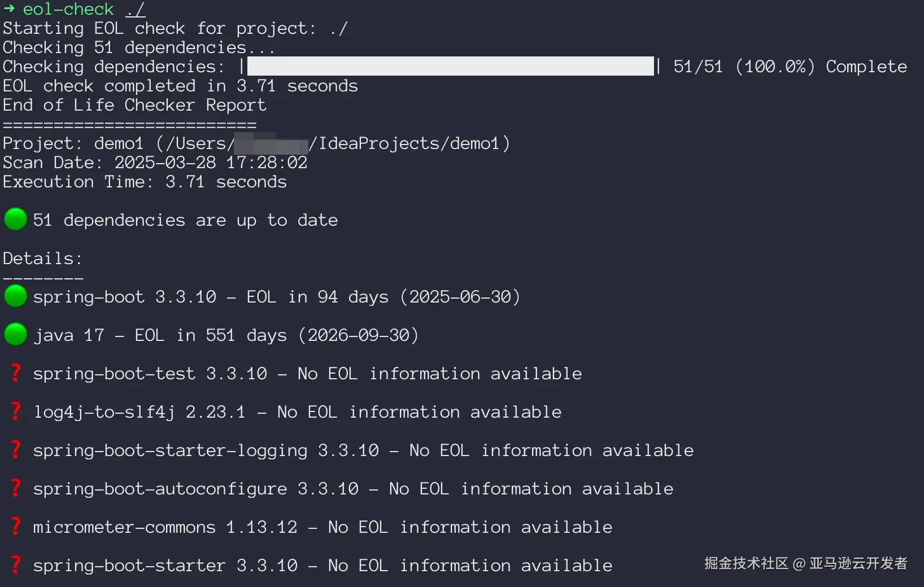Click the End of Life Checker Report title
The image size is (924, 587).
pyautogui.click(x=134, y=105)
